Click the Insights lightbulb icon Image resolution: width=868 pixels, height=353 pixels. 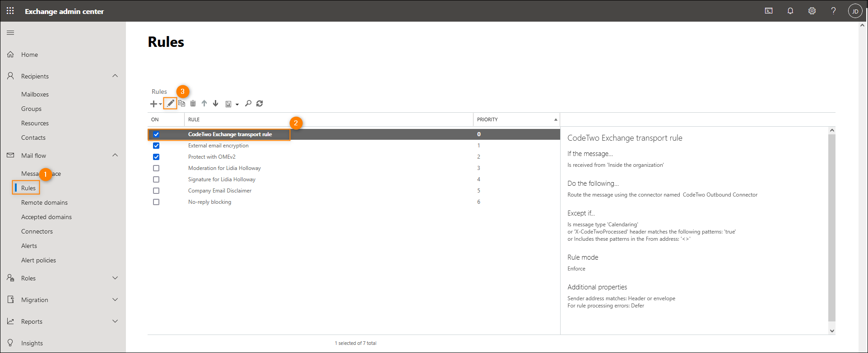point(10,343)
